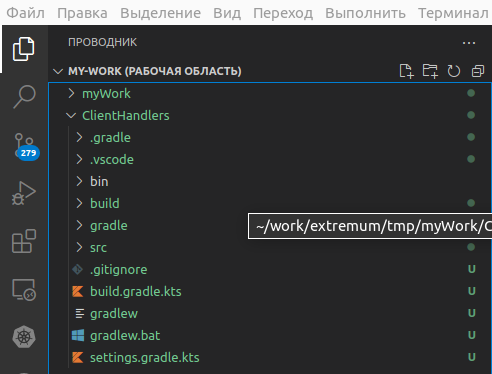The width and height of the screenshot is (492, 374).
Task: Open the Extensions view icon
Action: pos(24,241)
